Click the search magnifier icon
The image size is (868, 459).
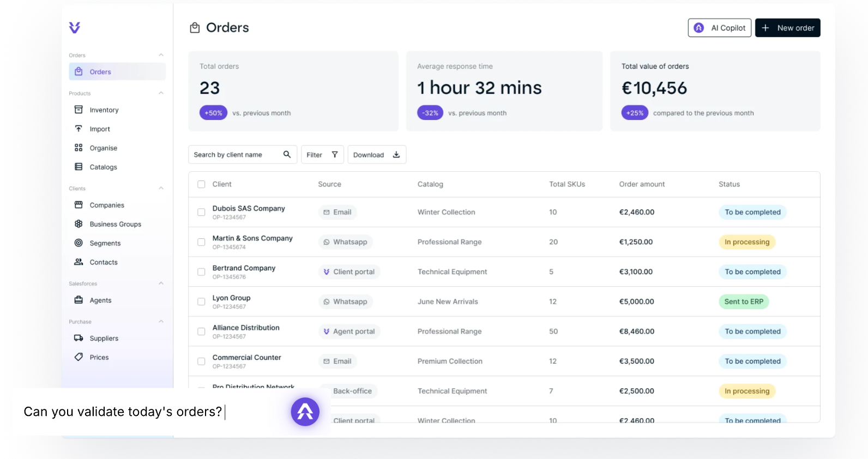click(x=287, y=155)
